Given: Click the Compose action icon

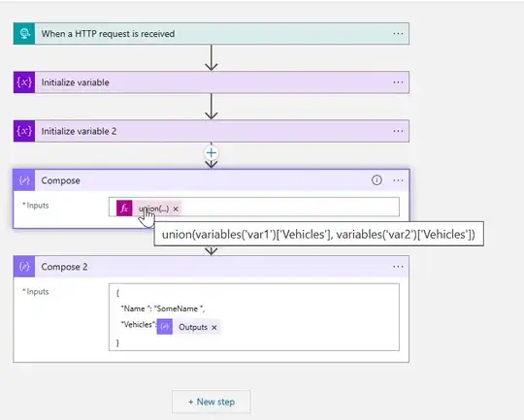Looking at the screenshot, I should pos(24,180).
